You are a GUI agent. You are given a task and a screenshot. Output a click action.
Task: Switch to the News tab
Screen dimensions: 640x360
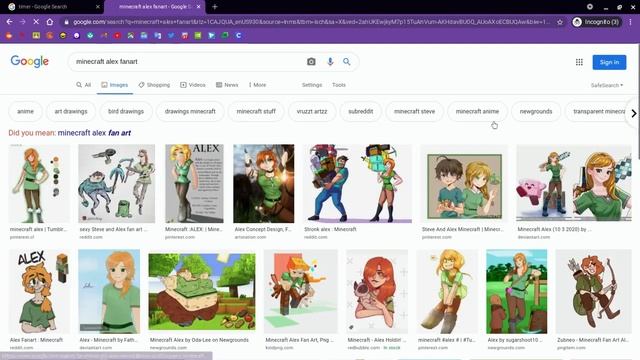227,85
